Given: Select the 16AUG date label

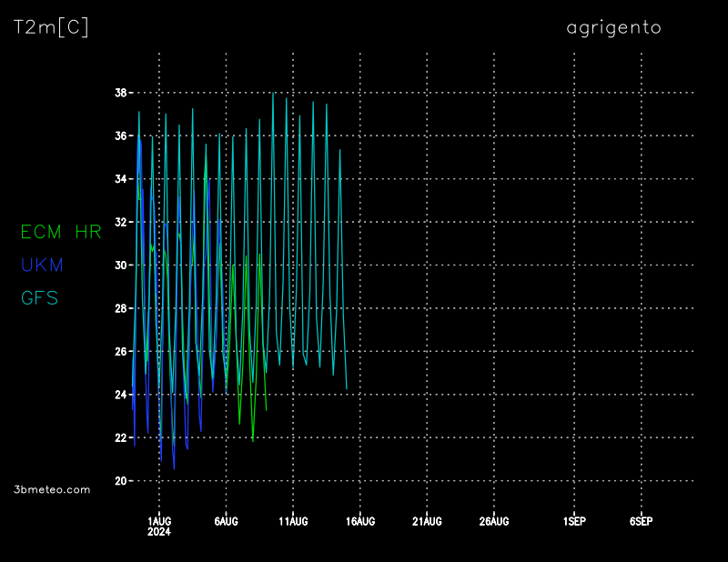Looking at the screenshot, I should (x=360, y=521).
